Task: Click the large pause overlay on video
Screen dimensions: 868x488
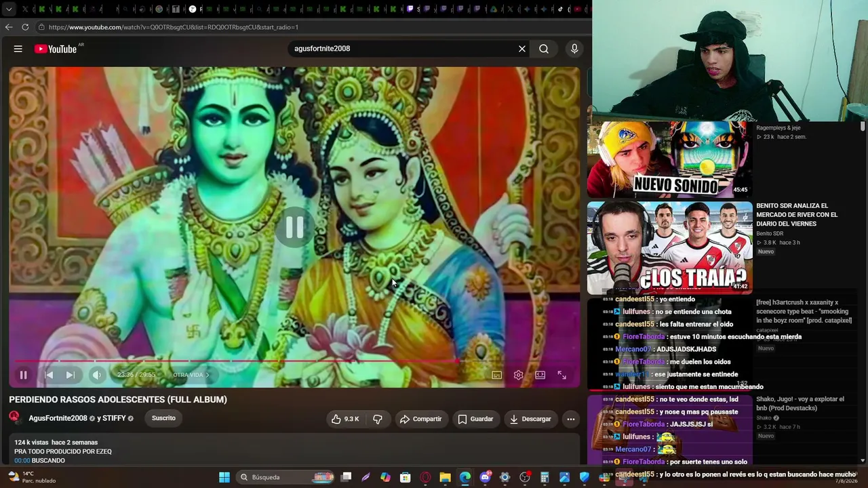Action: pos(295,228)
